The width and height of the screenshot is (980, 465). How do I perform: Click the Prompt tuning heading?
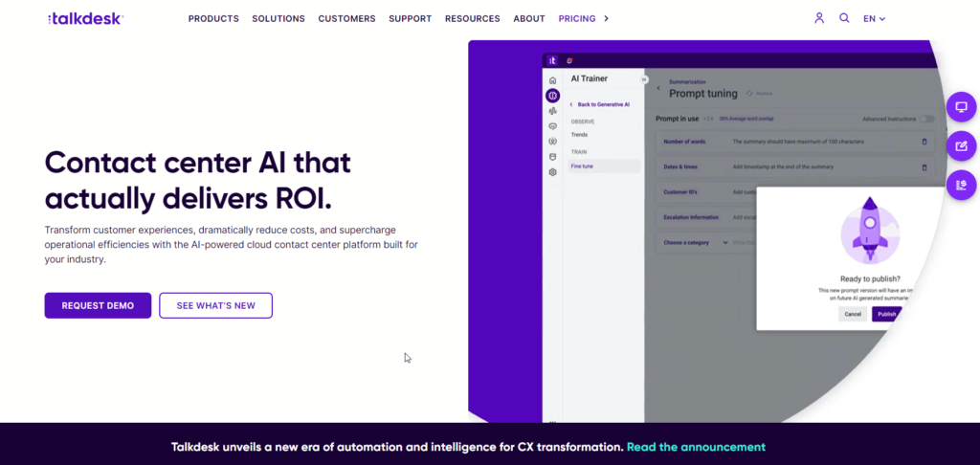[x=703, y=94]
